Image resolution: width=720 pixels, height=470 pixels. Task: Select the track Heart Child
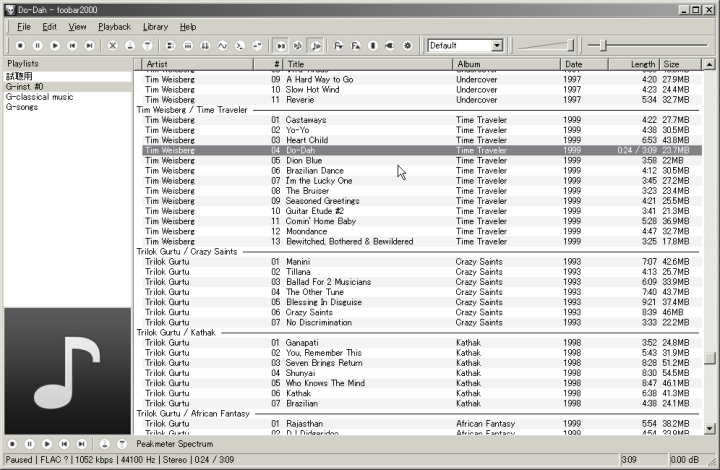[422, 140]
